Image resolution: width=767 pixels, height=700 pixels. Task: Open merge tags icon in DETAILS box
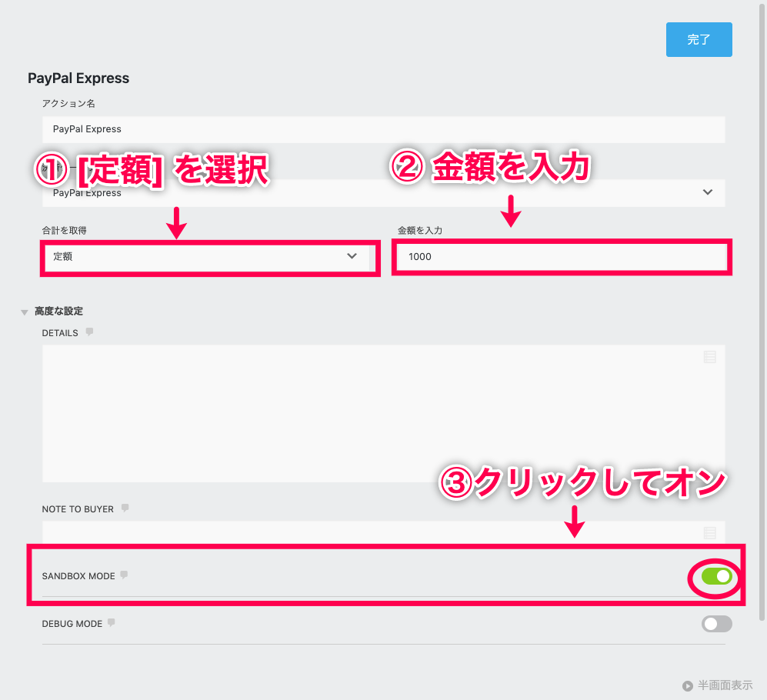(709, 357)
